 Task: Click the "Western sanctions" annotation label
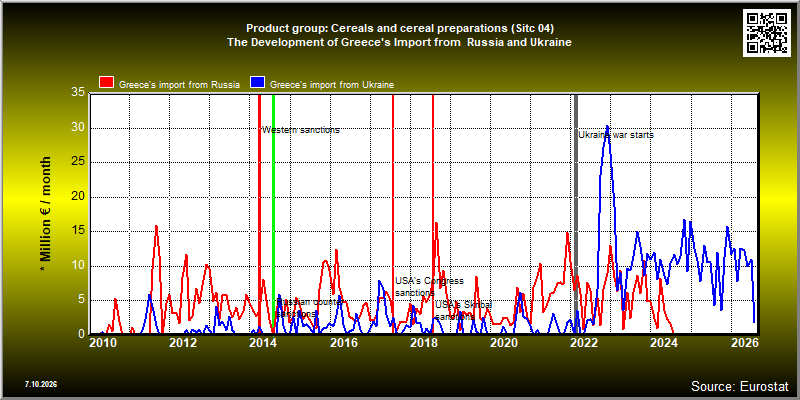pos(301,130)
